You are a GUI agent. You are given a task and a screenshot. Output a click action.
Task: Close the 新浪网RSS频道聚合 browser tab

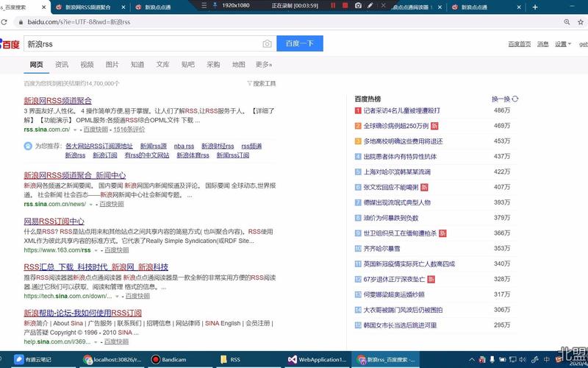(123, 7)
